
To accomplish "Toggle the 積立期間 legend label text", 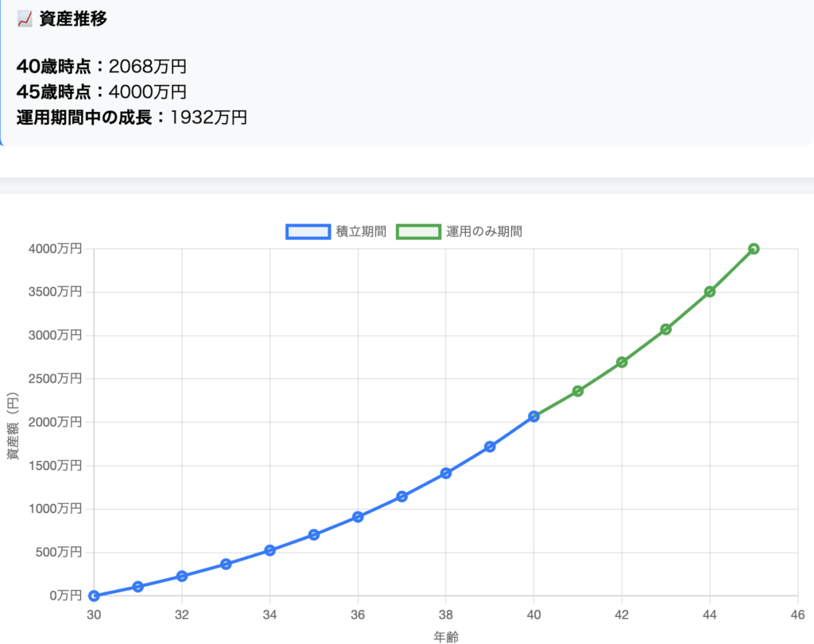I will 361,231.
